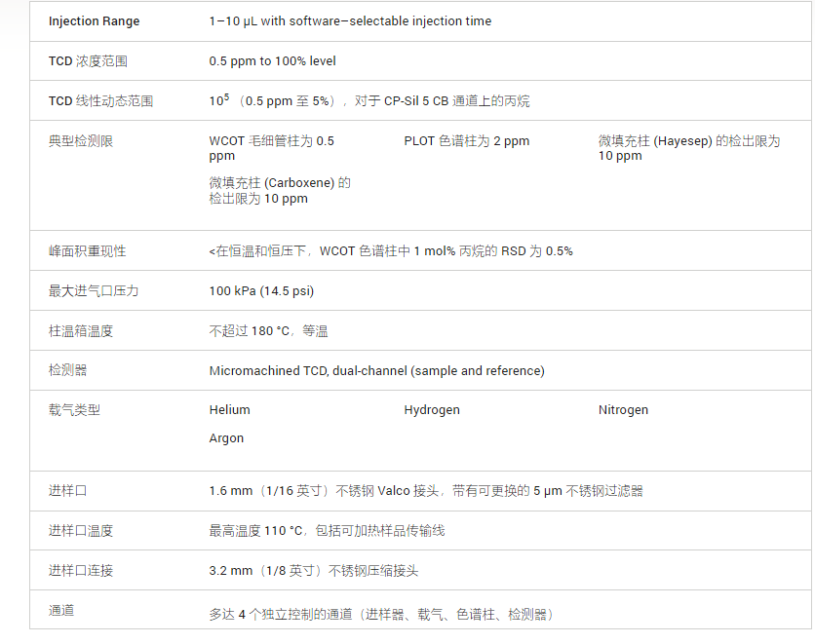Click Nitrogen in carrier gas types
This screenshot has height=644, width=815.
[x=623, y=410]
